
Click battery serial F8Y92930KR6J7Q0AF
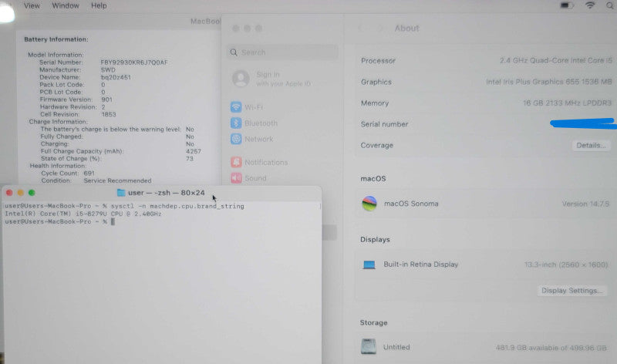134,62
